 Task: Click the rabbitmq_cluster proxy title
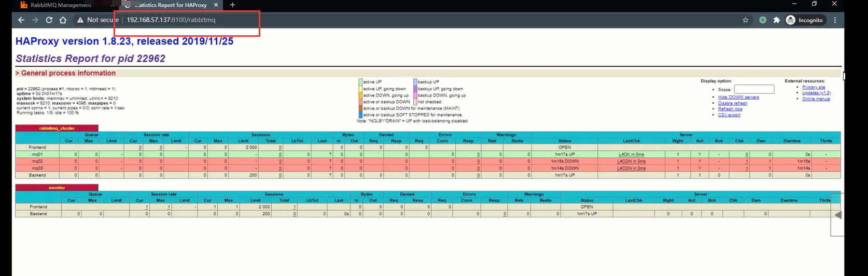tap(57, 128)
